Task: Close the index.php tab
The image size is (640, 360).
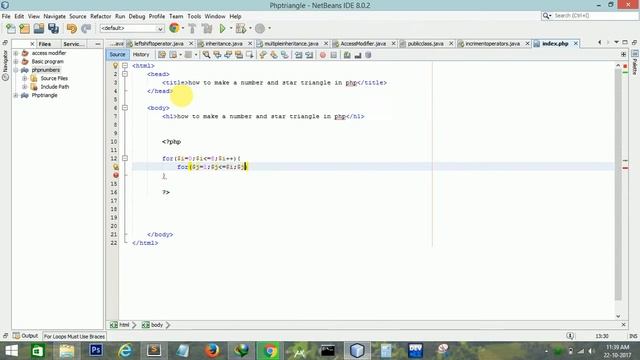Action: (x=576, y=43)
